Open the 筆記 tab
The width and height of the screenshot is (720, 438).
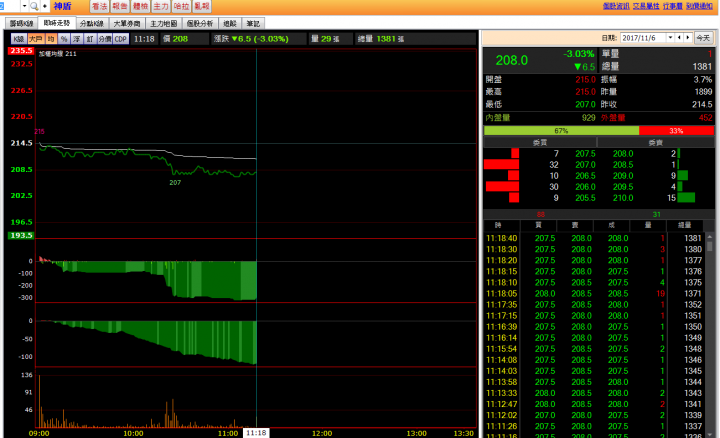pyautogui.click(x=253, y=23)
